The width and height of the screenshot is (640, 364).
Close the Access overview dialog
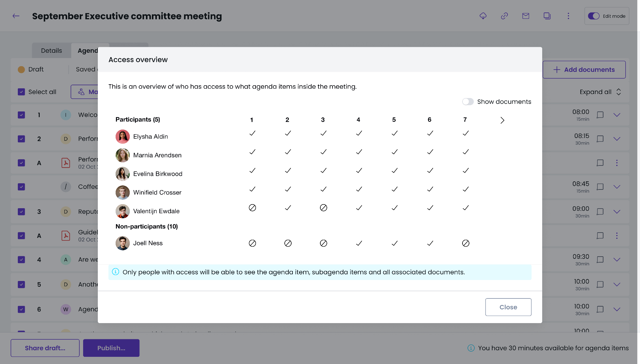click(508, 307)
